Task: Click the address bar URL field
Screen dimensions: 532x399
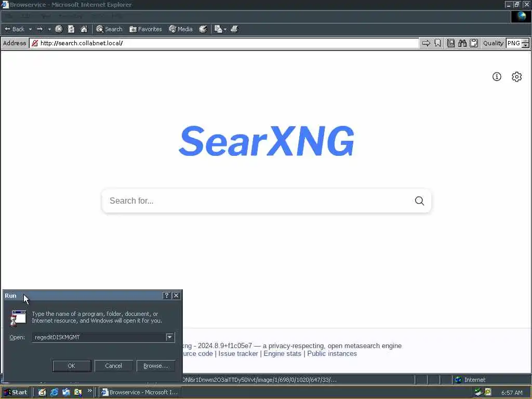Action: pos(224,43)
